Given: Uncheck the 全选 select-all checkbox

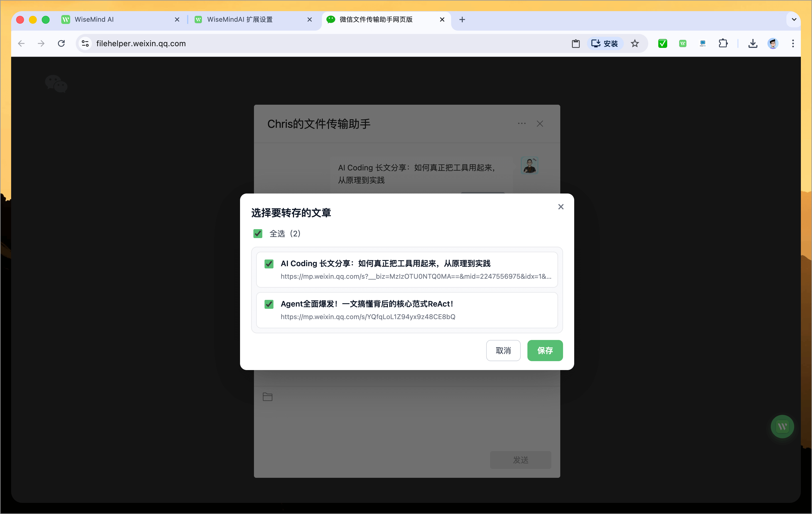Looking at the screenshot, I should coord(258,233).
